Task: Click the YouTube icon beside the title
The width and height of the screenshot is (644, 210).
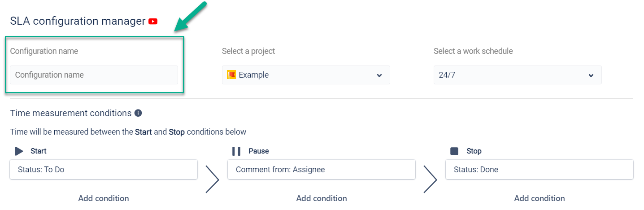Action: (x=153, y=21)
